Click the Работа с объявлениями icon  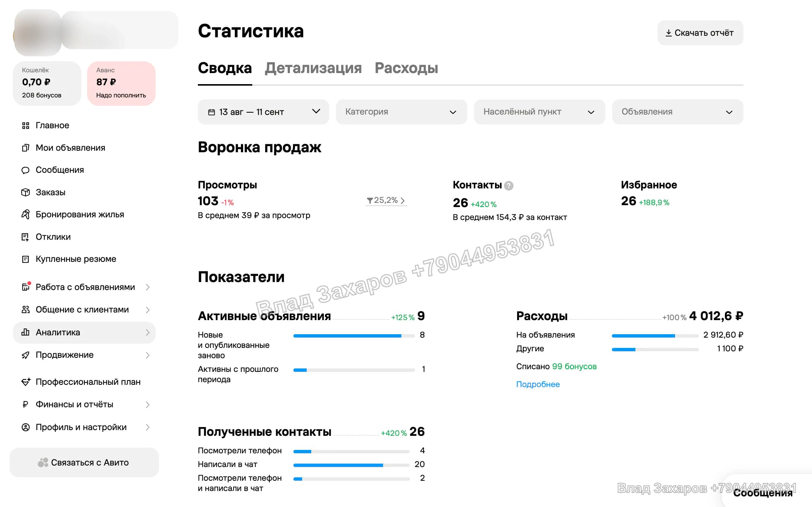coord(26,287)
